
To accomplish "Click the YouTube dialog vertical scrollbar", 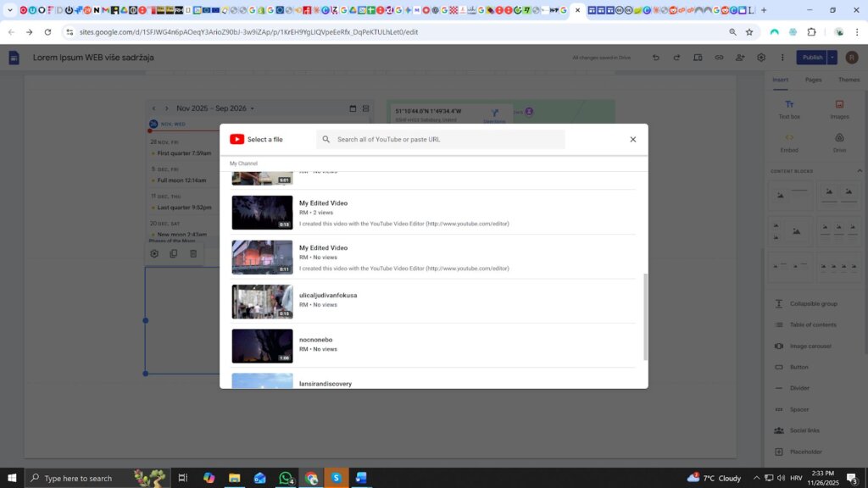I will point(644,316).
